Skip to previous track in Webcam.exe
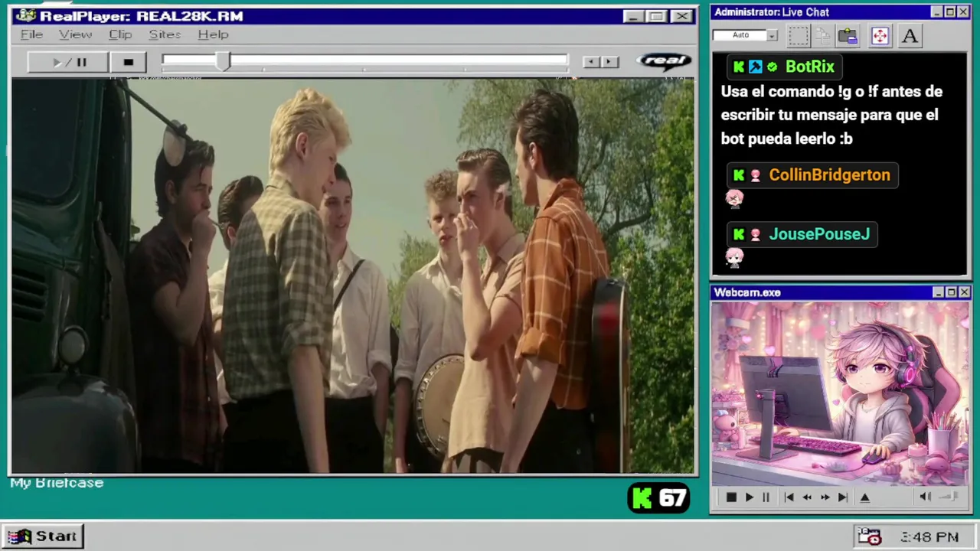Screen dimensions: 980x551 (x=789, y=497)
